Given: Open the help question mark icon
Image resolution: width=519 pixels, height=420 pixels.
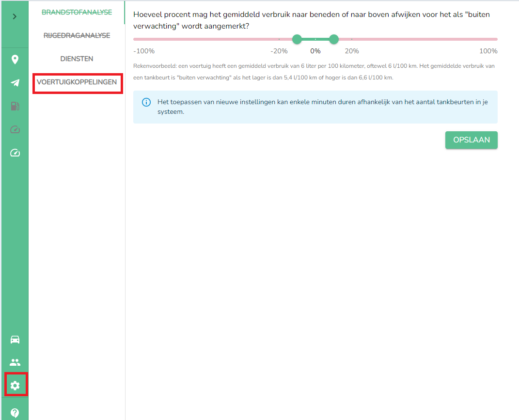Looking at the screenshot, I should point(15,412).
